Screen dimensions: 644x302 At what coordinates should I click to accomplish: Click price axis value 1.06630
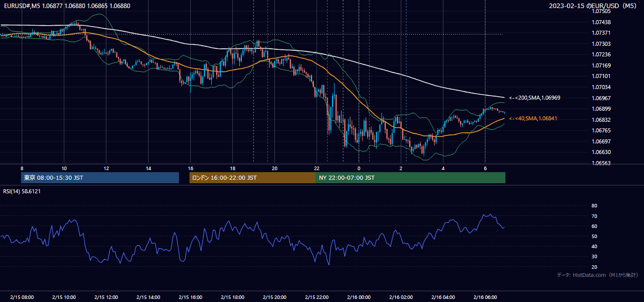(x=601, y=152)
